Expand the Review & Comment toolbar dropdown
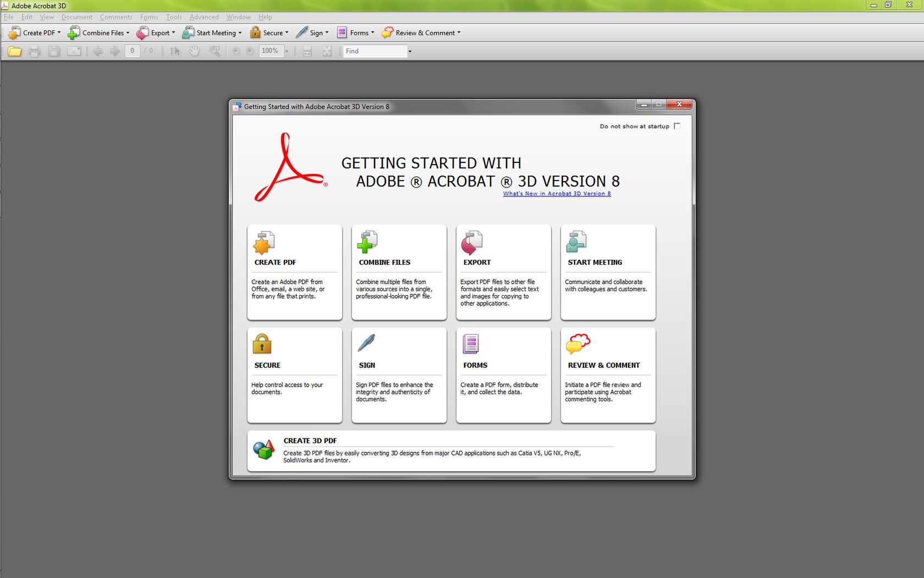Viewport: 924px width, 578px height. tap(459, 32)
